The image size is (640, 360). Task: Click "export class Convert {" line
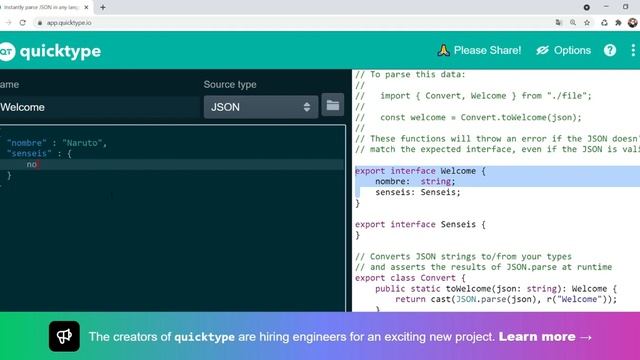tap(410, 278)
